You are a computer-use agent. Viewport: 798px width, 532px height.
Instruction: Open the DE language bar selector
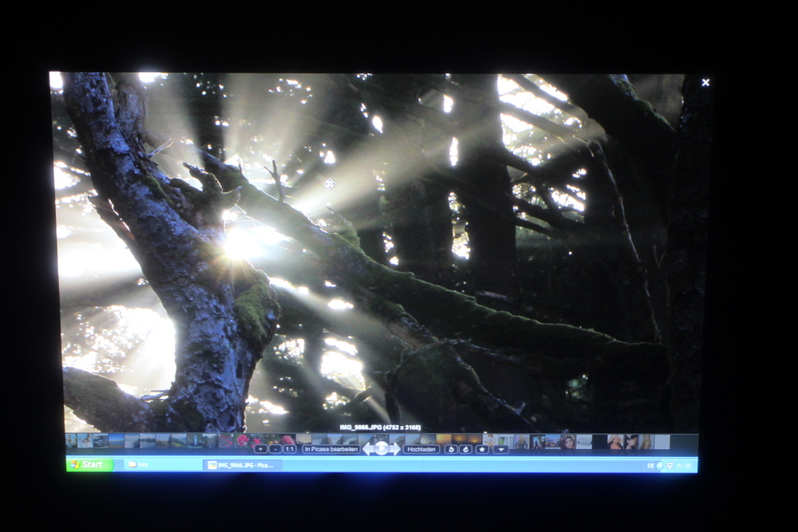click(x=650, y=465)
